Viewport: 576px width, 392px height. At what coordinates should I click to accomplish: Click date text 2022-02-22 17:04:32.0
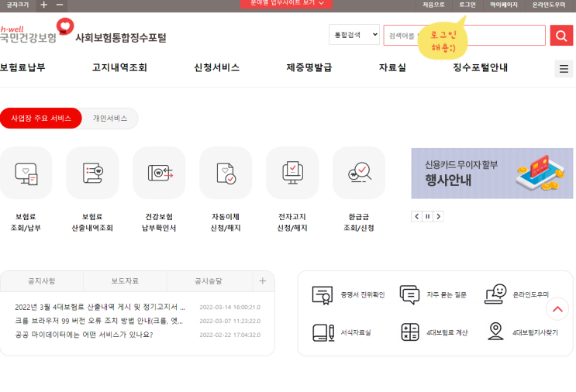230,335
